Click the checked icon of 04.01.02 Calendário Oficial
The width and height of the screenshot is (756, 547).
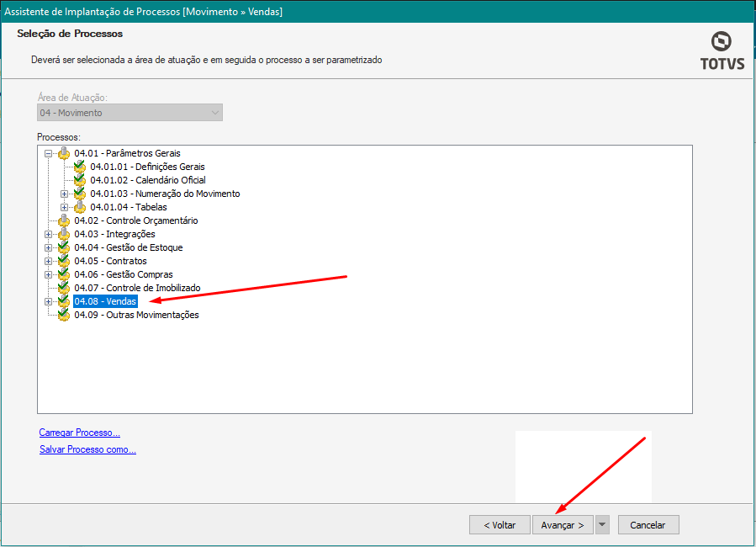(80, 180)
